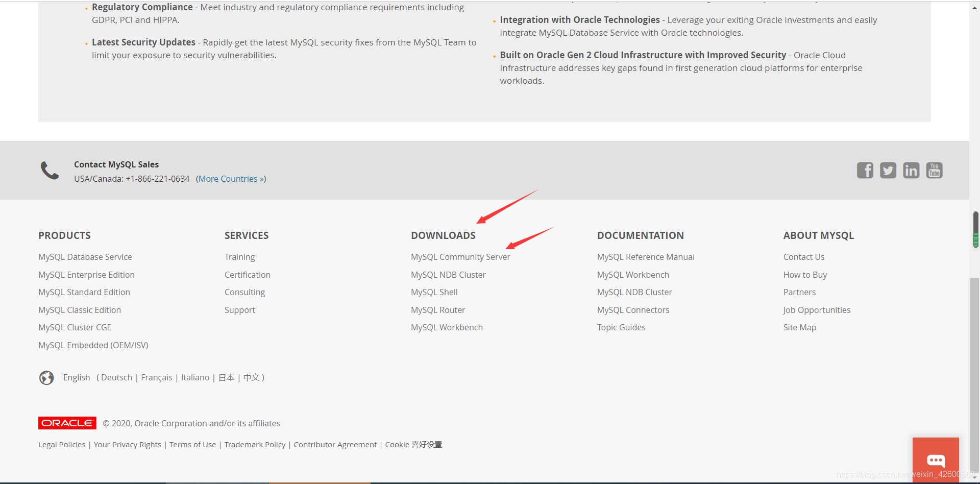The image size is (980, 484).
Task: Go to Training under Services
Action: coord(240,257)
